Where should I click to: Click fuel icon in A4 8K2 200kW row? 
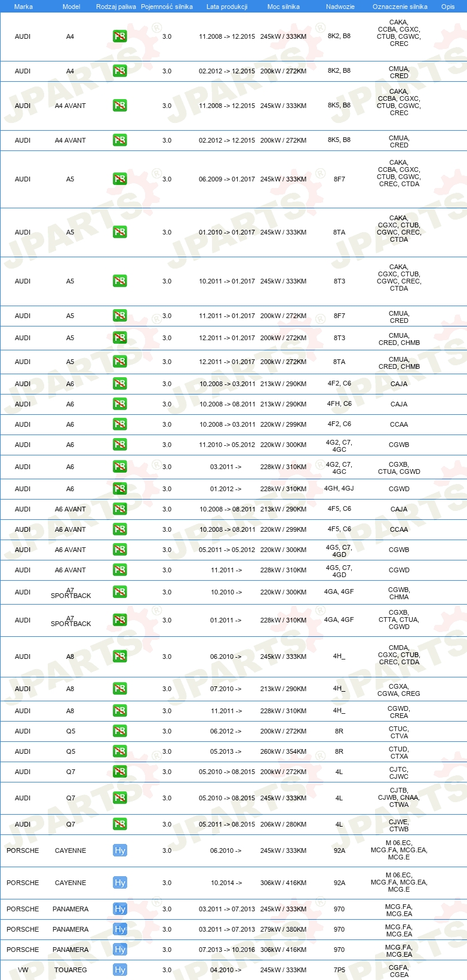(120, 71)
